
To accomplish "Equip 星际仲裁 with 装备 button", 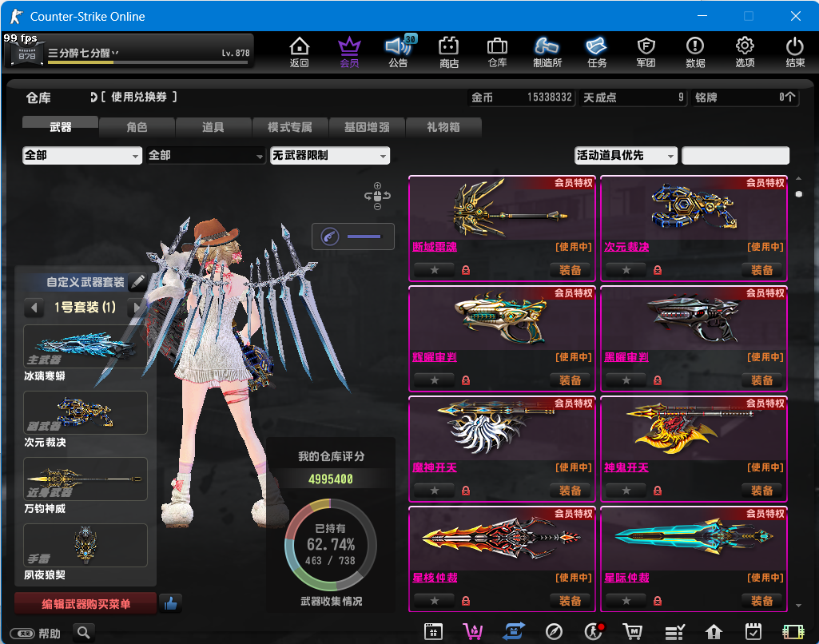I will click(x=761, y=601).
